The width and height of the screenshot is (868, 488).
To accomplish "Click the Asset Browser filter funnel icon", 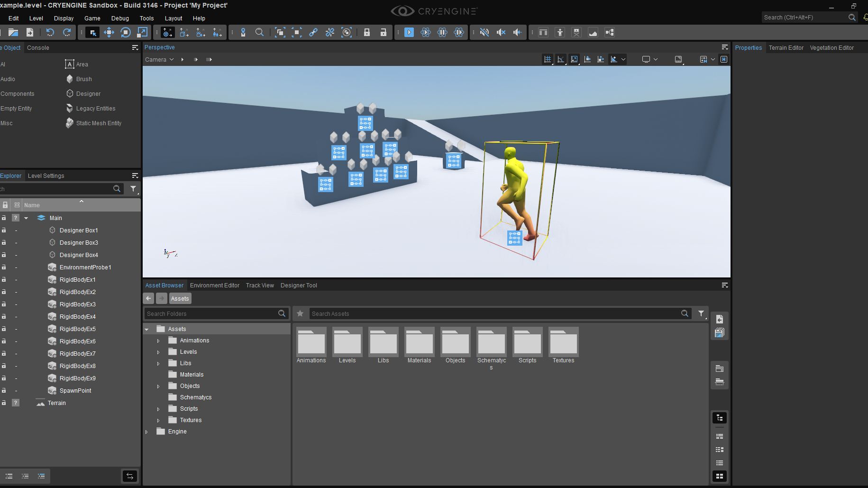I will click(701, 313).
